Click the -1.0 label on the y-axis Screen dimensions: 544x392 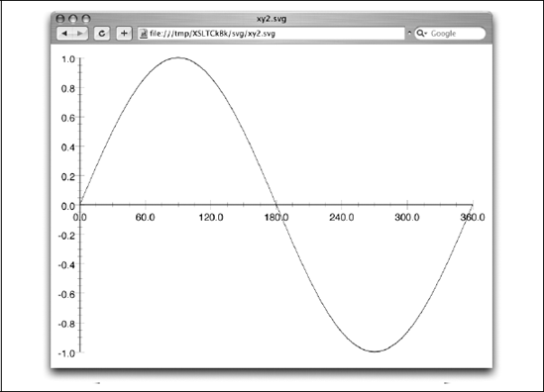[66, 353]
